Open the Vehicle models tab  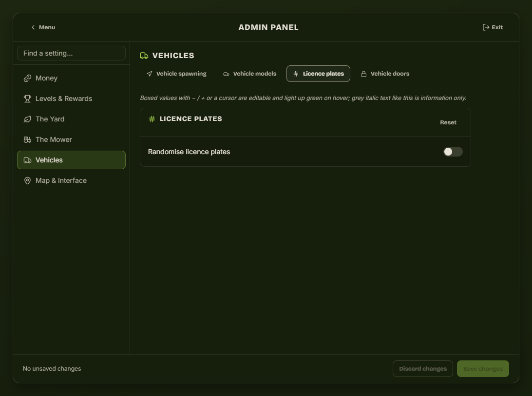click(250, 74)
